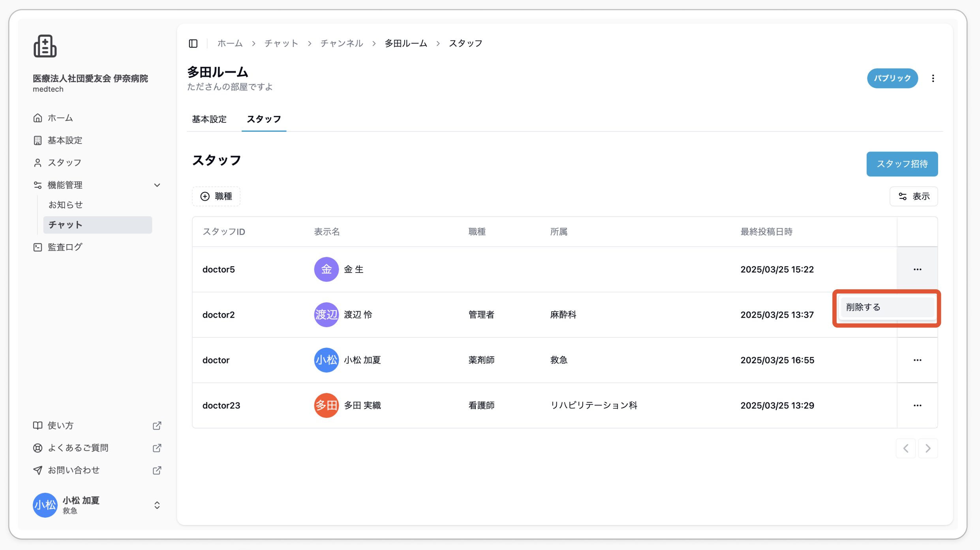Click the name 渡辺 怜
This screenshot has width=980, height=550.
(358, 315)
